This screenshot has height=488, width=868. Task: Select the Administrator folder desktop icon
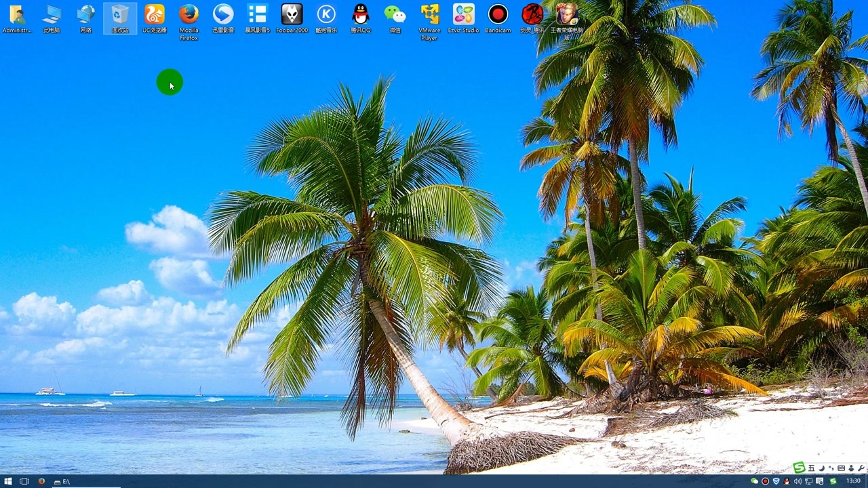[x=17, y=18]
